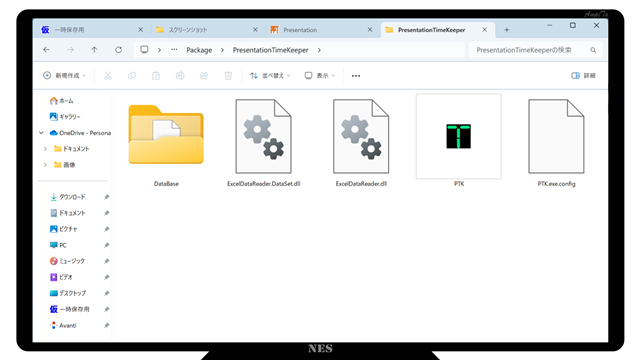The height and width of the screenshot is (360, 640).
Task: Open pinned ドキュメント quick access item
Action: point(68,213)
